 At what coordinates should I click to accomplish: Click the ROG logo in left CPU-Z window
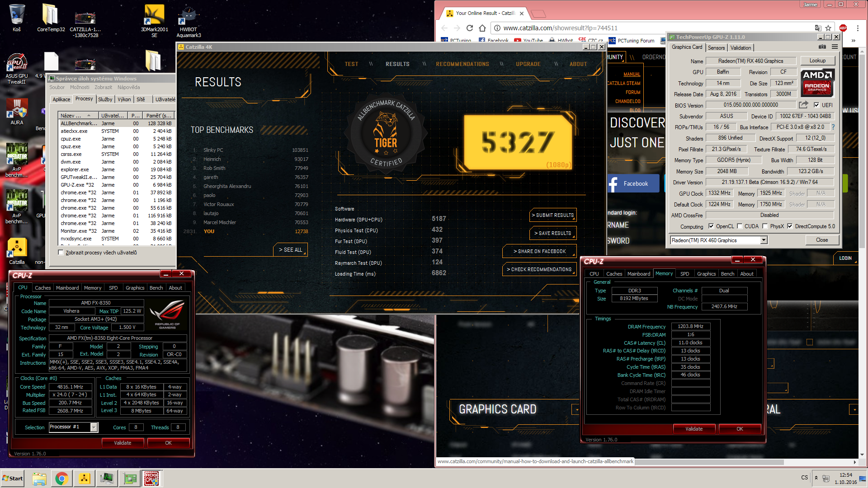pyautogui.click(x=167, y=315)
